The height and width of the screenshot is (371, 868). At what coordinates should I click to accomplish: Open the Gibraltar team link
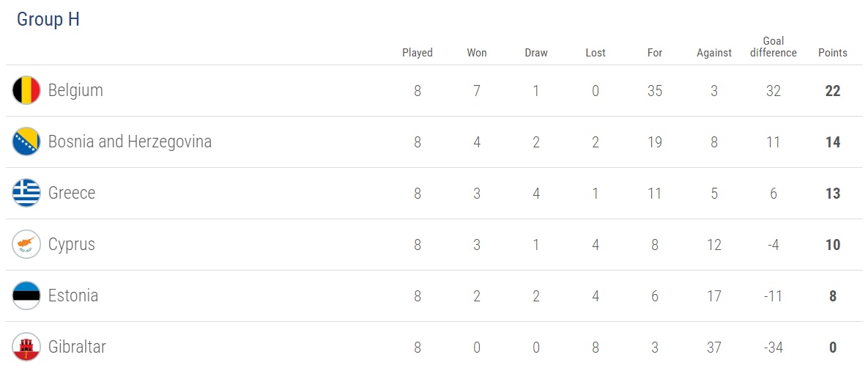pos(77,348)
